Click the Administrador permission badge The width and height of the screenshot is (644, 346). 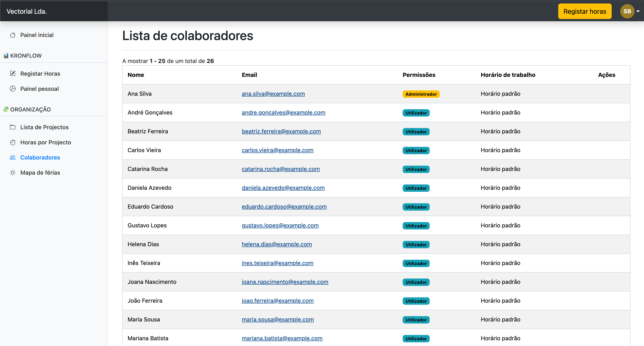(x=421, y=94)
